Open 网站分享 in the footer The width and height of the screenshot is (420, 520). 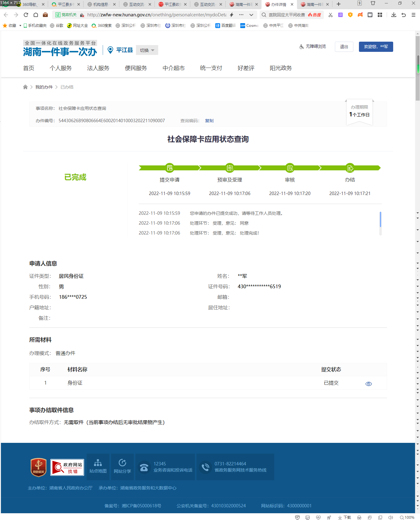point(122,466)
